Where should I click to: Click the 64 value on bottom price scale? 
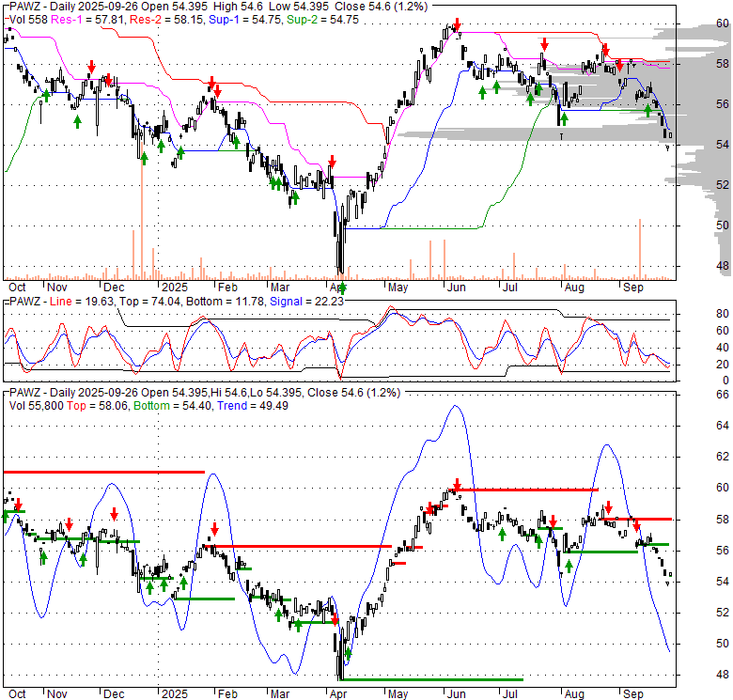(x=723, y=426)
